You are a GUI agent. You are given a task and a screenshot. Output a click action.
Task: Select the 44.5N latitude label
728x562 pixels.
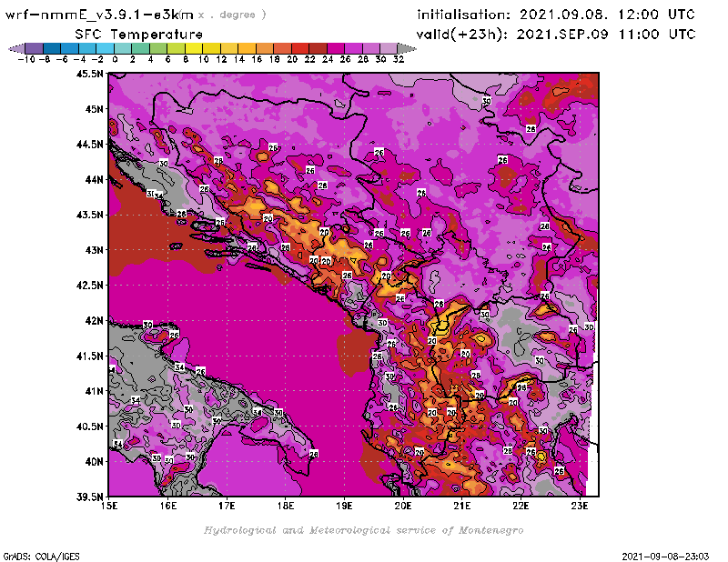click(x=89, y=145)
